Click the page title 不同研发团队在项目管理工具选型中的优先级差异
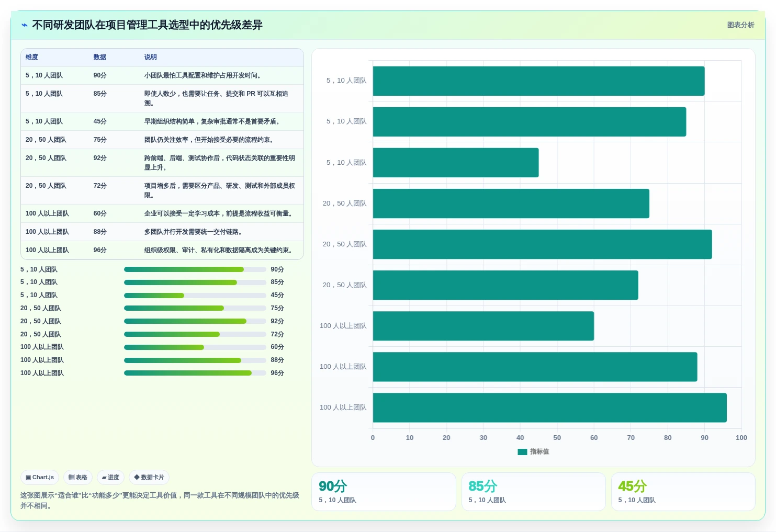 click(x=147, y=25)
